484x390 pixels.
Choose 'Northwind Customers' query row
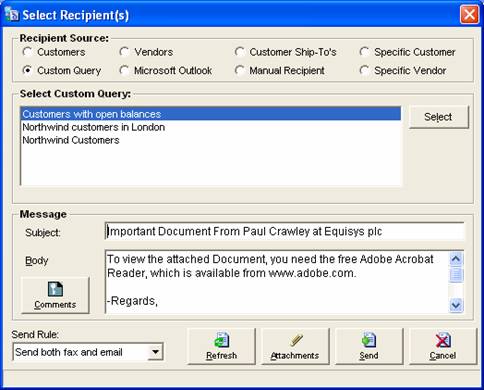coord(211,140)
